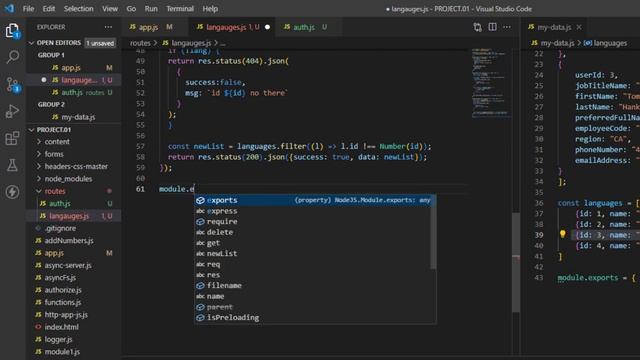The height and width of the screenshot is (360, 640).
Task: Select require suggestion in autocomplete list
Action: [x=313, y=221]
